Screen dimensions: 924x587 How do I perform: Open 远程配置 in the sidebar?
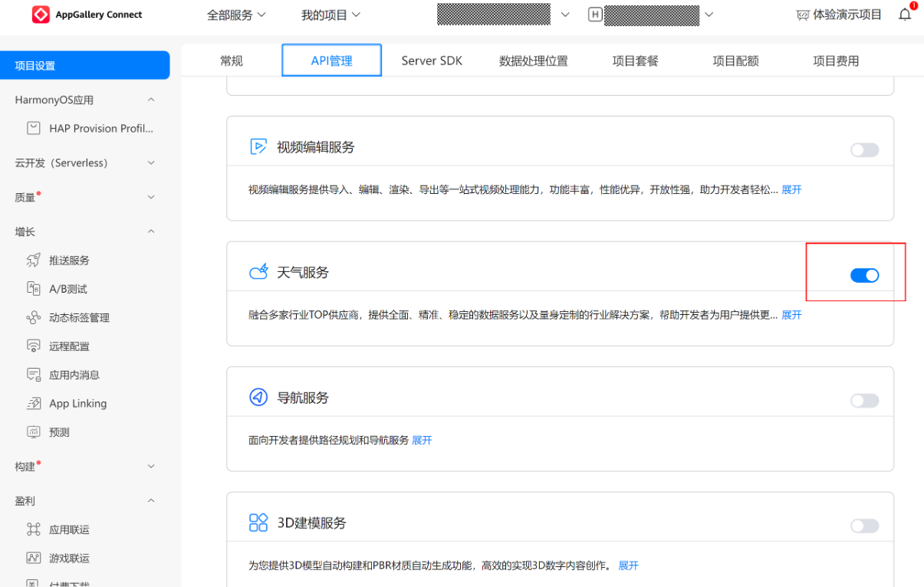[x=69, y=346]
